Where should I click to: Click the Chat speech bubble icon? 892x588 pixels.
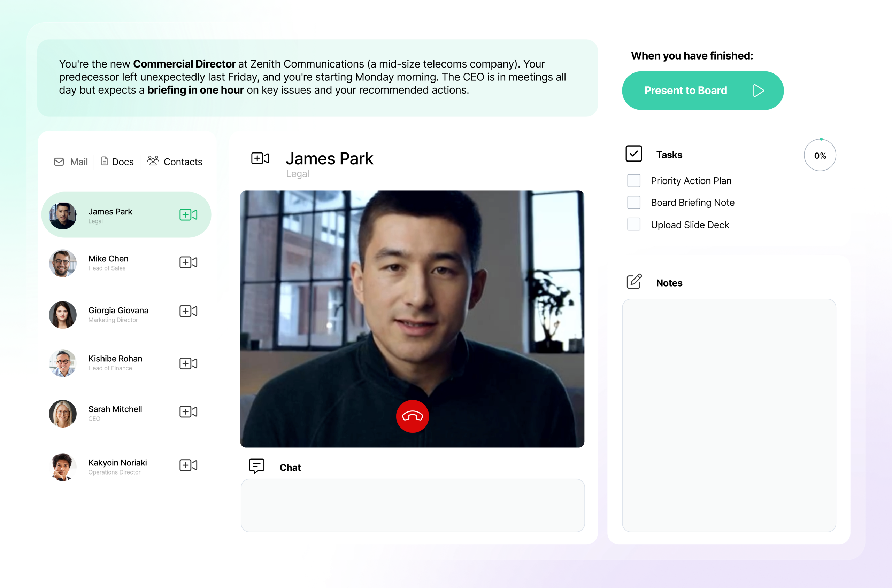tap(256, 466)
